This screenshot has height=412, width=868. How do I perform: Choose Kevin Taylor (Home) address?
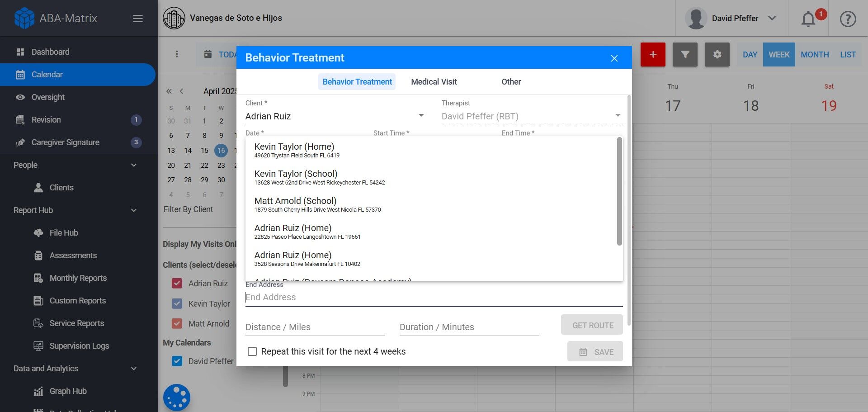click(x=431, y=150)
